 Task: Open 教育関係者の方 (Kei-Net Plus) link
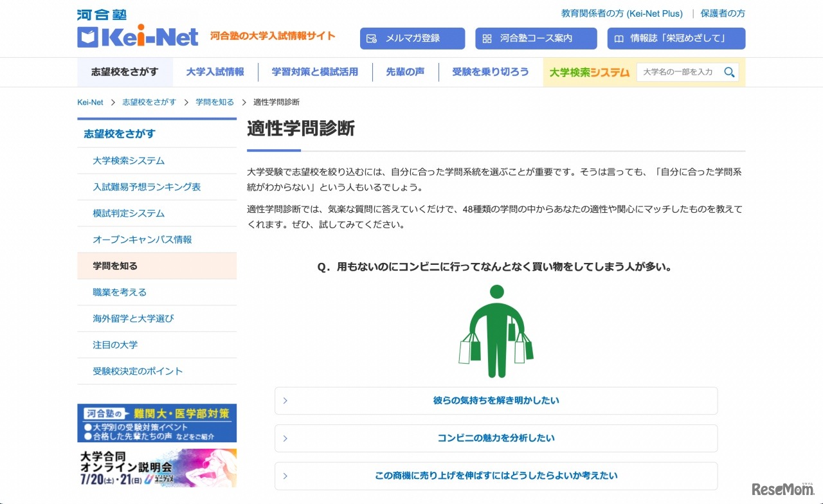click(x=622, y=14)
